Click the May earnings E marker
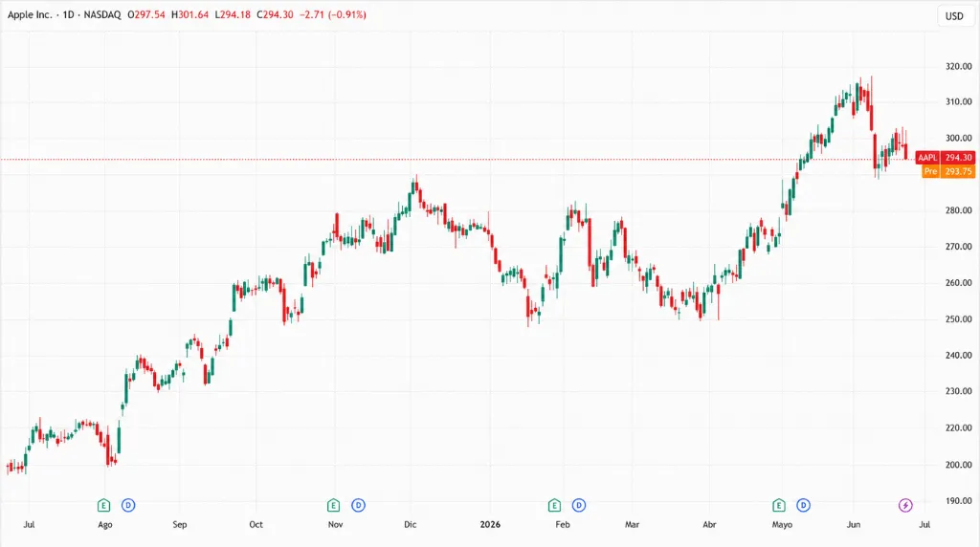This screenshot has width=980, height=547. pos(779,505)
